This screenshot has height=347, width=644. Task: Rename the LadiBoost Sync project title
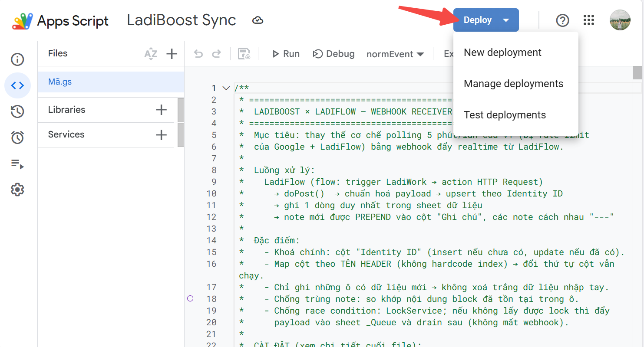pos(182,20)
